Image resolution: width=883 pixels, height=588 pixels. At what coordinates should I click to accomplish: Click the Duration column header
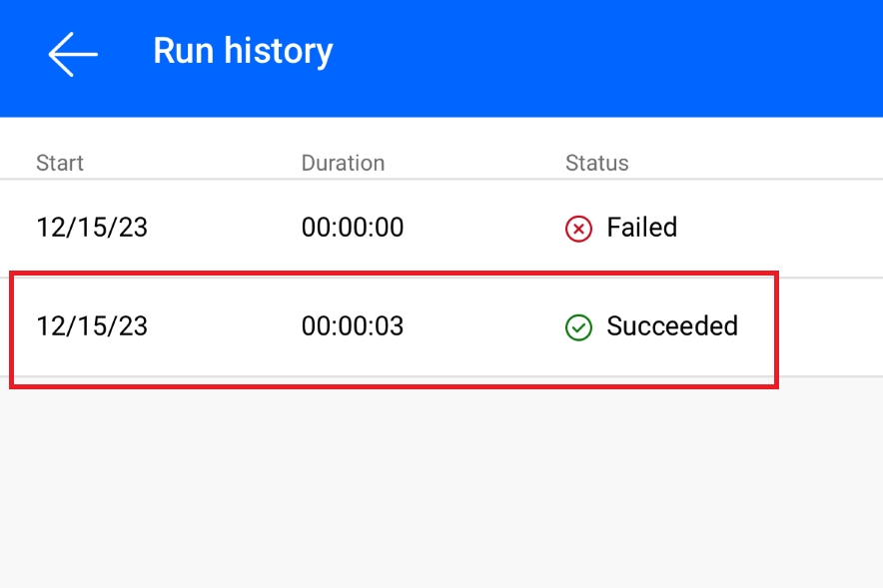(343, 163)
